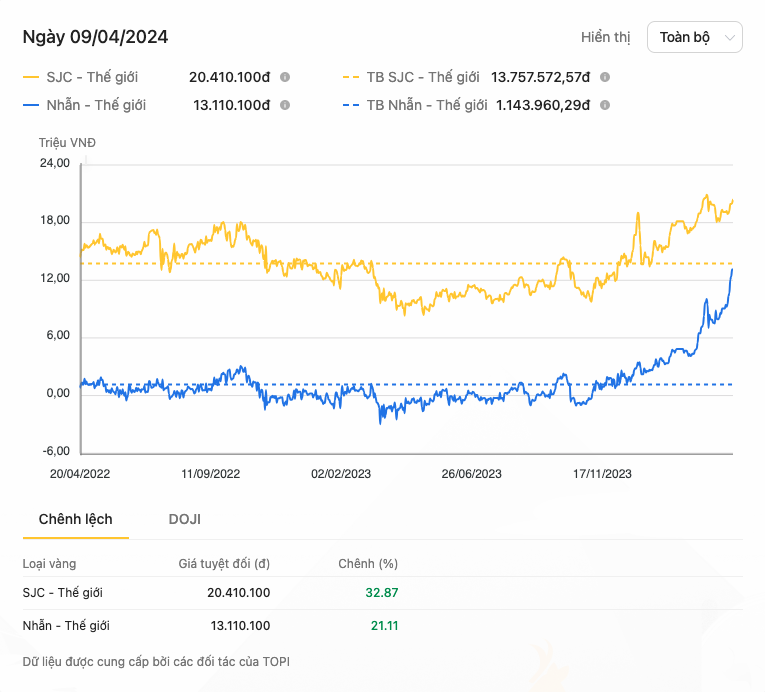
Task: Click the Loại vàng column header
Action: click(x=49, y=564)
